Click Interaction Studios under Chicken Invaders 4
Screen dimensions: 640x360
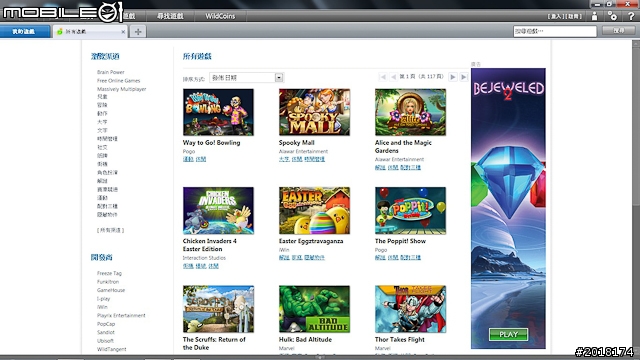click(204, 258)
